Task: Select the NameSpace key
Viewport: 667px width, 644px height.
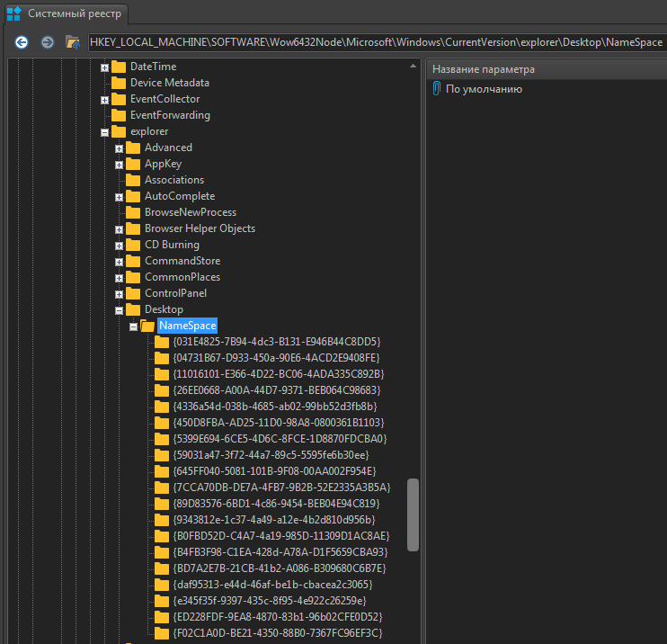Action: click(188, 326)
